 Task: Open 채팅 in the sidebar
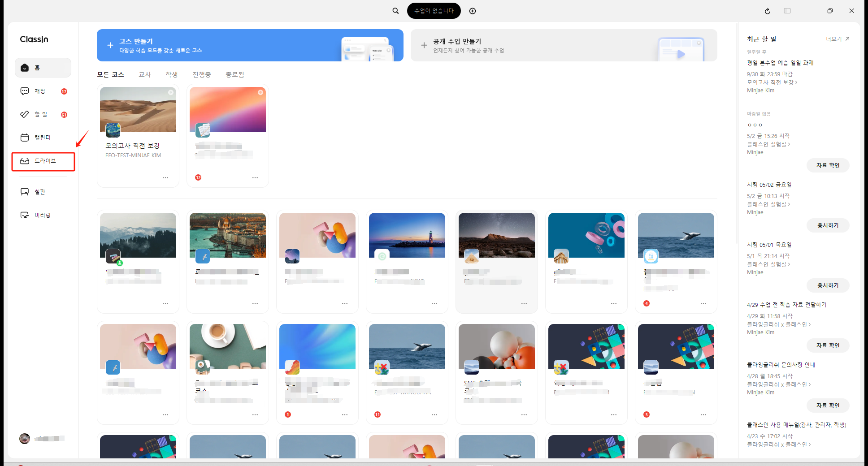tap(43, 91)
